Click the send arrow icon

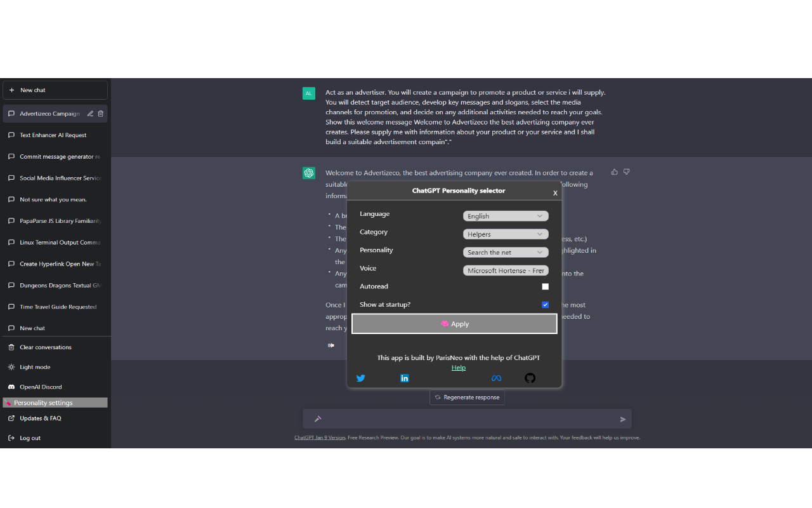pos(623,419)
